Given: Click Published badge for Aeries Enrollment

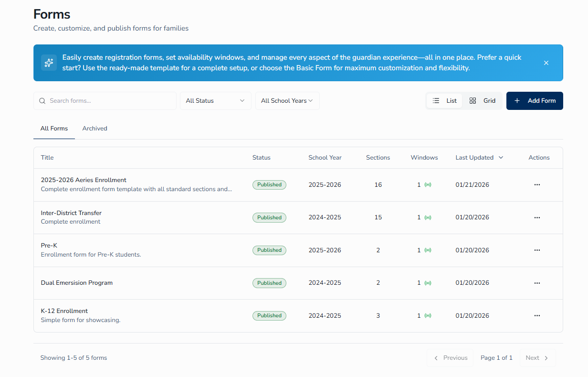Looking at the screenshot, I should pos(269,185).
